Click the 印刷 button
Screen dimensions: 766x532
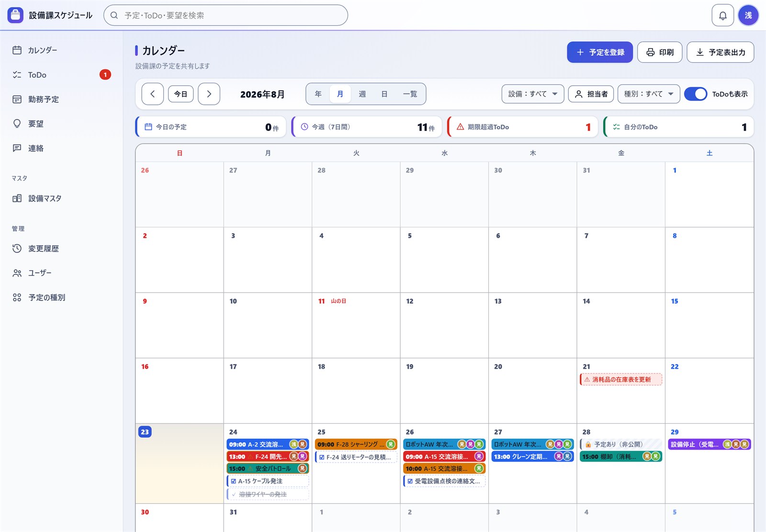[x=660, y=52]
